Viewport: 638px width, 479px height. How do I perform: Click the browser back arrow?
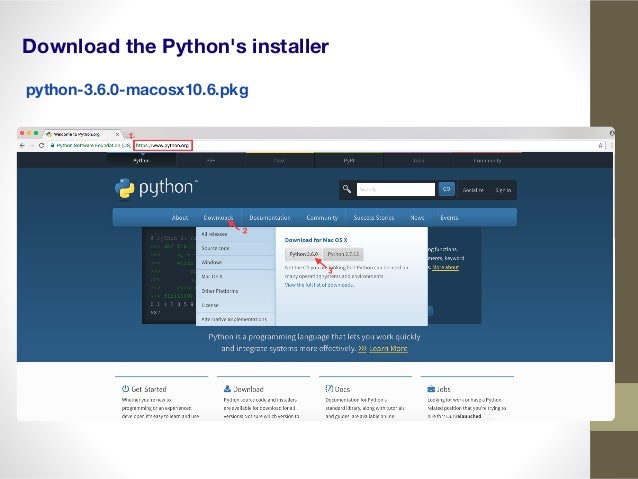22,145
